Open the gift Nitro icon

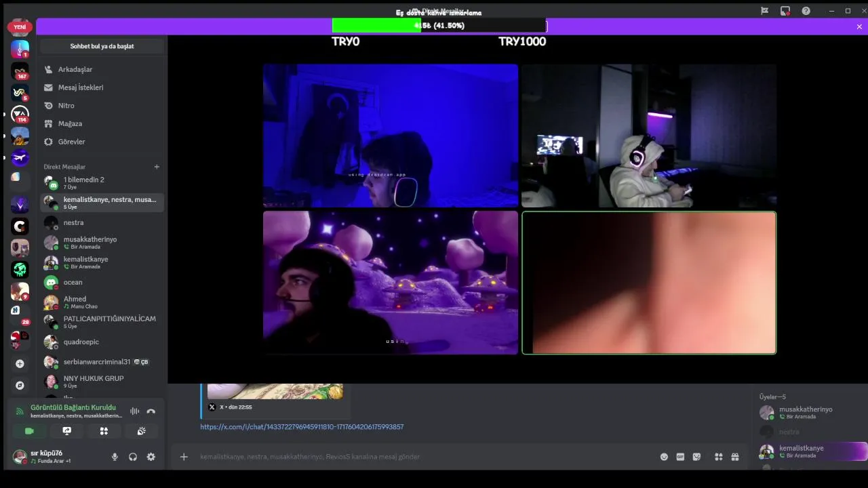(734, 457)
